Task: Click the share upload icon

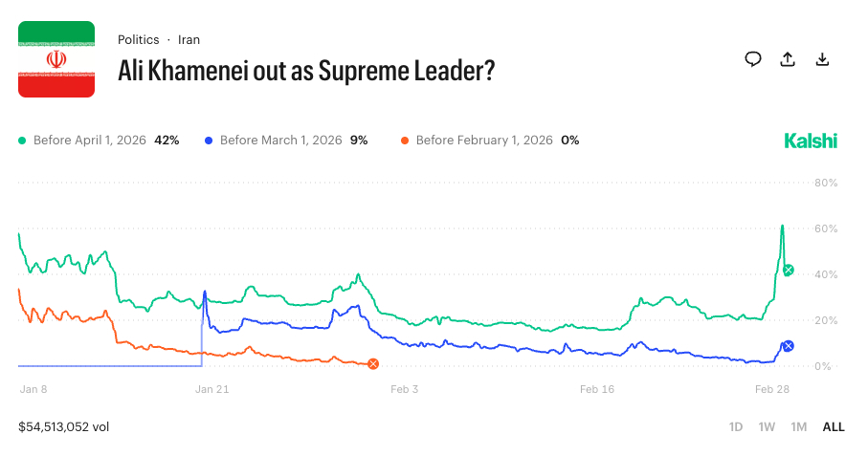Action: click(x=788, y=59)
